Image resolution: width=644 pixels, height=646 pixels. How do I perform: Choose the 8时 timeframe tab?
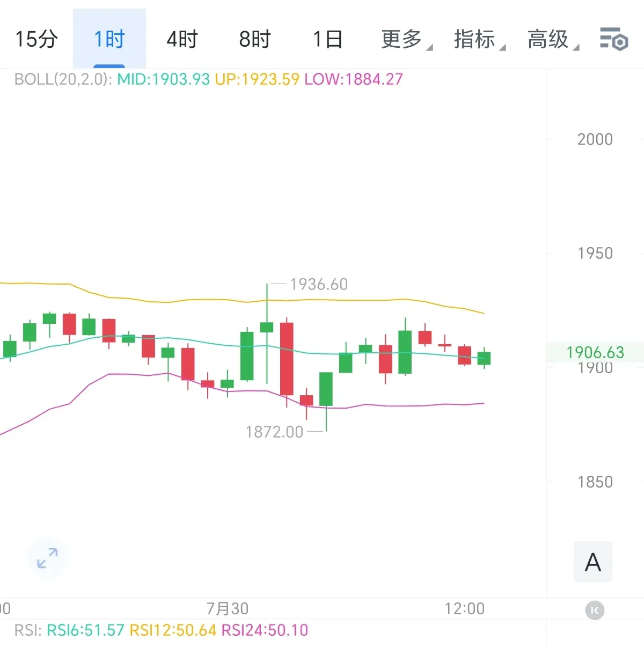(255, 39)
